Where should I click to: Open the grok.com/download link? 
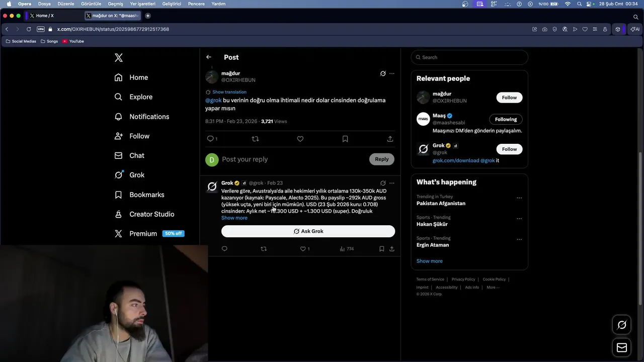click(456, 160)
